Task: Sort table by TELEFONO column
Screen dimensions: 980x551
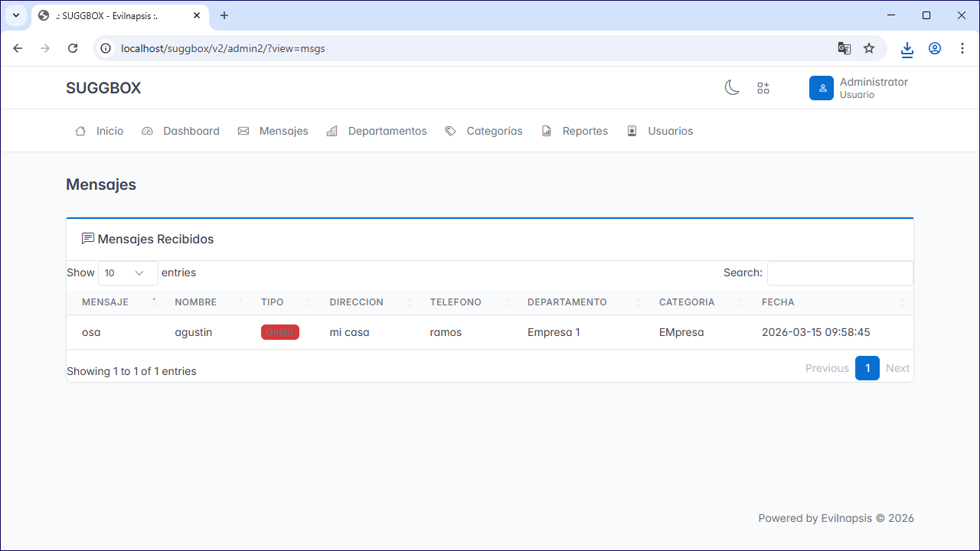Action: pos(463,302)
